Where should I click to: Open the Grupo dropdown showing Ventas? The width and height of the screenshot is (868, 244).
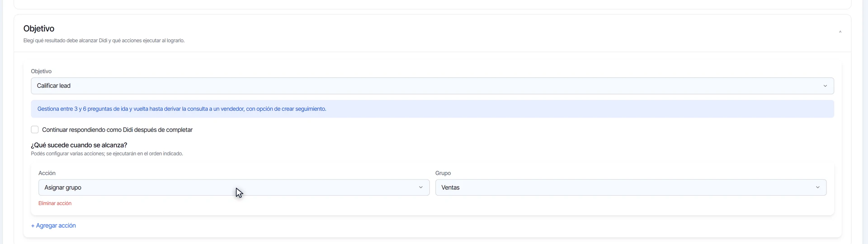(x=631, y=188)
